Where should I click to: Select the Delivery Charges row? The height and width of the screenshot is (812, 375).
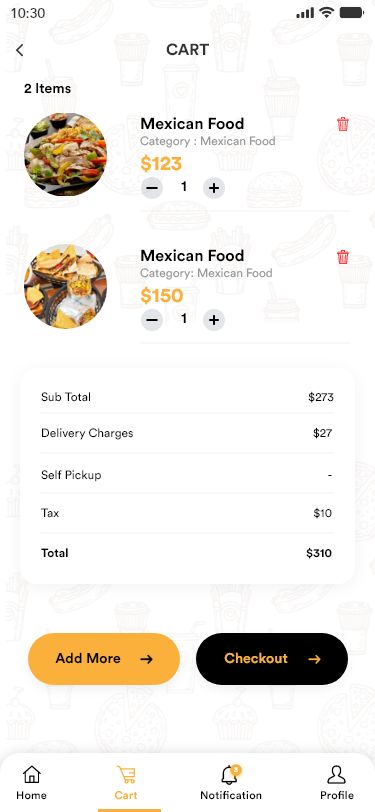[x=188, y=433]
